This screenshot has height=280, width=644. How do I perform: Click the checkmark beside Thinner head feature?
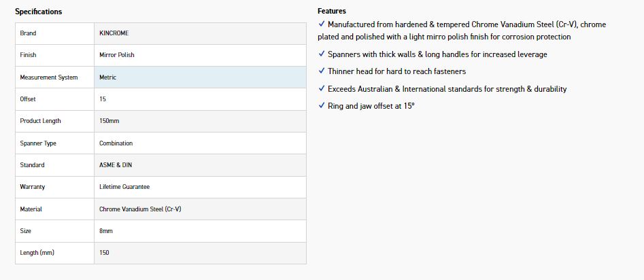322,71
